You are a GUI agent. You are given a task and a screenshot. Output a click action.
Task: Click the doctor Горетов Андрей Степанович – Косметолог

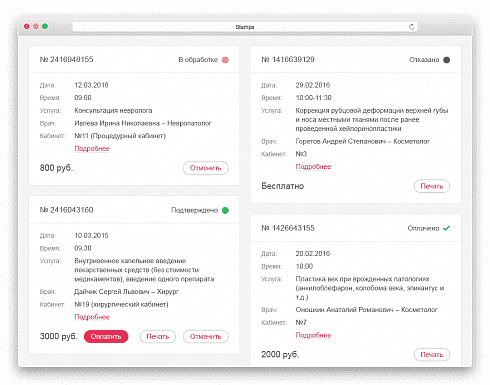pos(362,141)
